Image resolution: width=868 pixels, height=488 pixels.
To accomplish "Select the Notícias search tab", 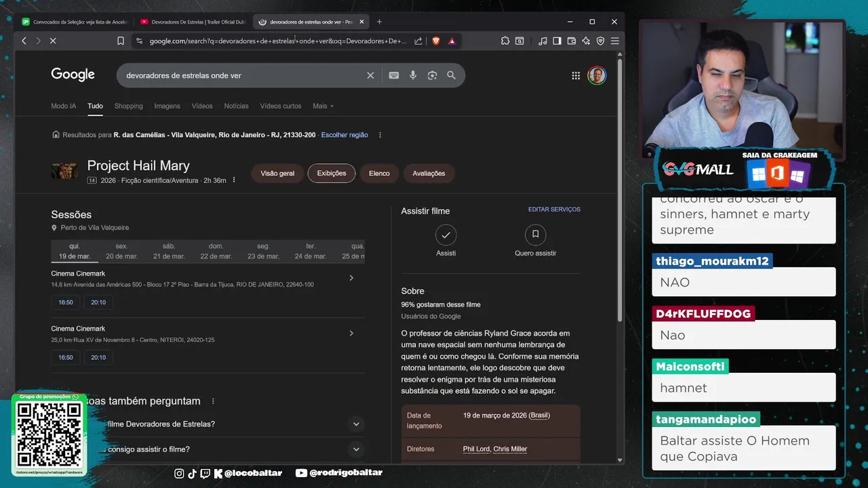I will pos(236,106).
